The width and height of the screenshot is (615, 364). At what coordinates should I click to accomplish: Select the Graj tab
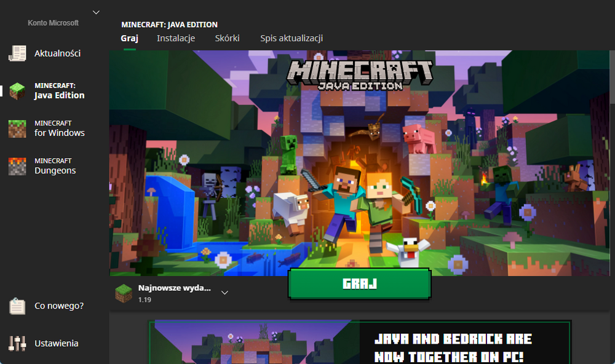pos(129,38)
